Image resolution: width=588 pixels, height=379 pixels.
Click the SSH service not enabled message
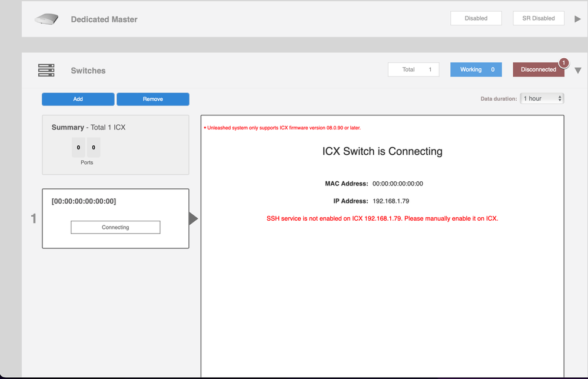[382, 218]
